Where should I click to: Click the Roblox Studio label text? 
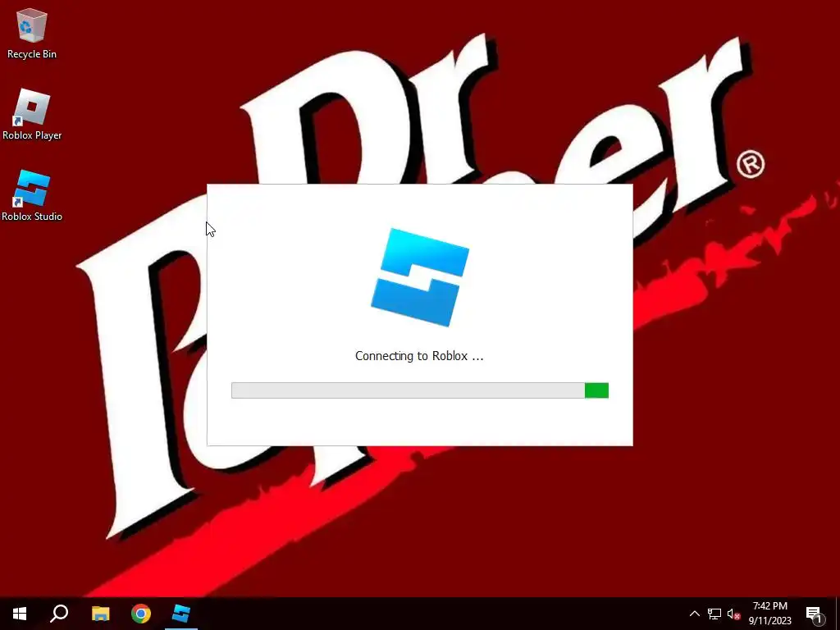coord(32,217)
